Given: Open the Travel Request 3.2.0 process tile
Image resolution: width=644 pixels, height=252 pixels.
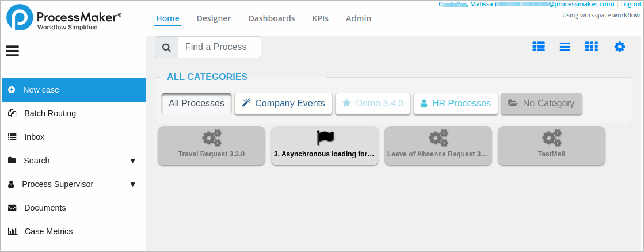Looking at the screenshot, I should 211,146.
